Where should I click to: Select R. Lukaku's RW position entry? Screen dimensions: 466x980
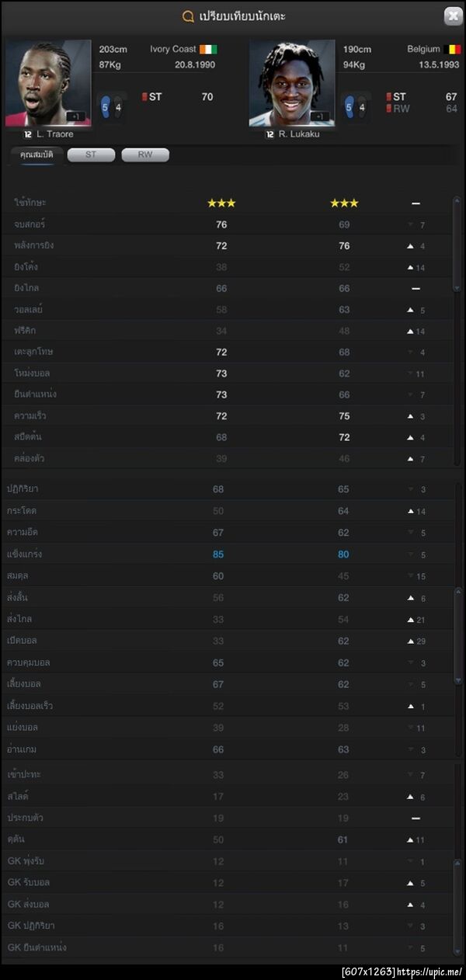point(398,109)
